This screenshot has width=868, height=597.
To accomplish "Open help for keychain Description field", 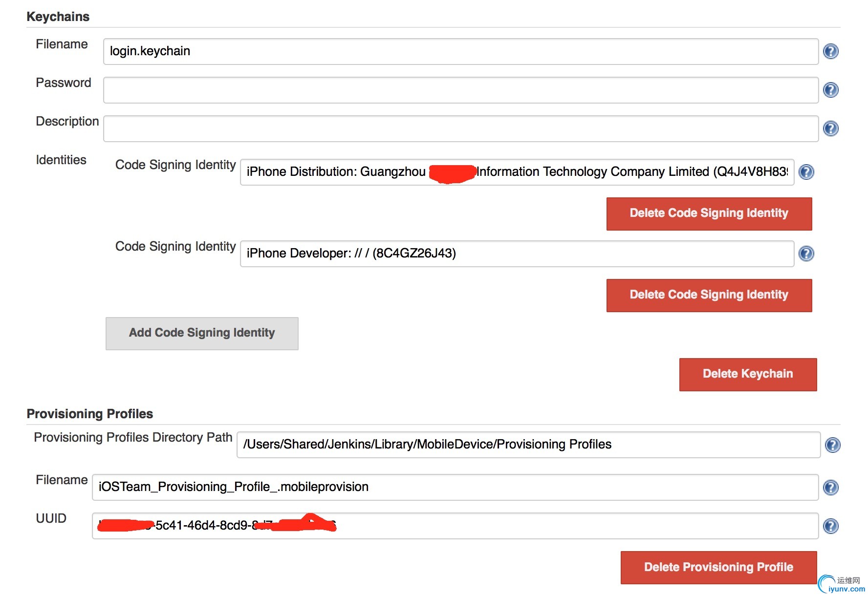I will point(831,128).
